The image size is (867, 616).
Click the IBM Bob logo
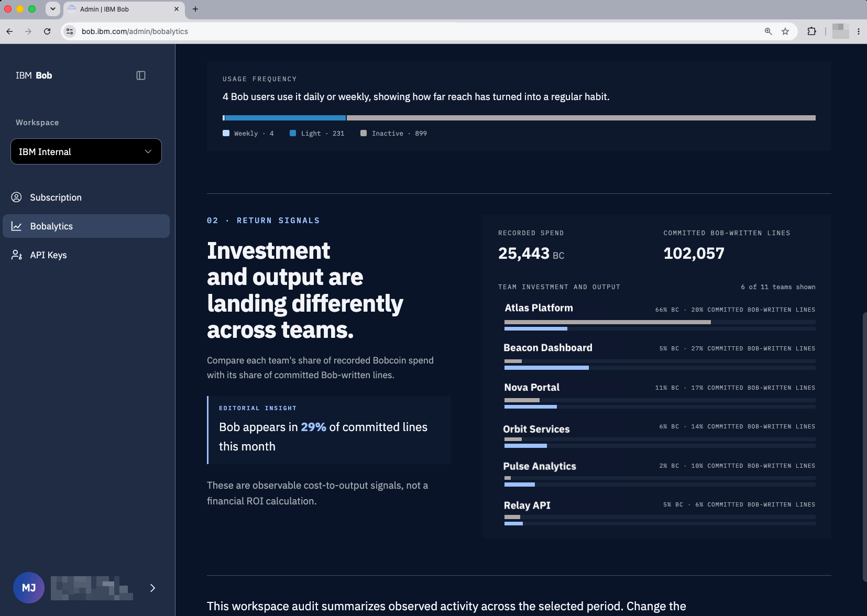[x=34, y=75]
